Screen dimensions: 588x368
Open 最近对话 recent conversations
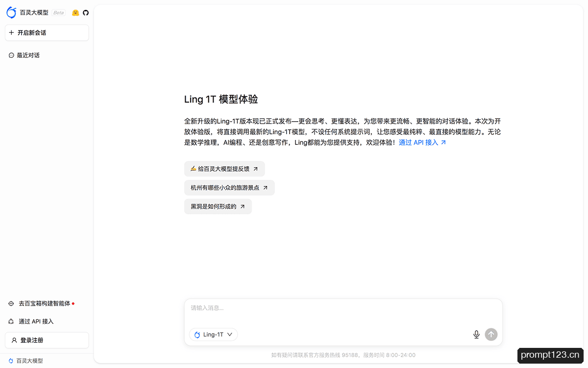pos(24,55)
